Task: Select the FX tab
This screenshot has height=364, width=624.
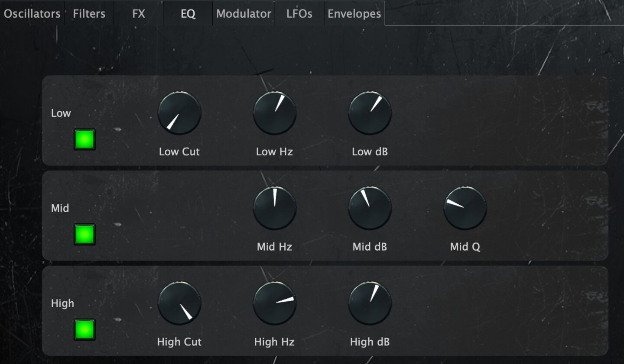Action: tap(139, 13)
